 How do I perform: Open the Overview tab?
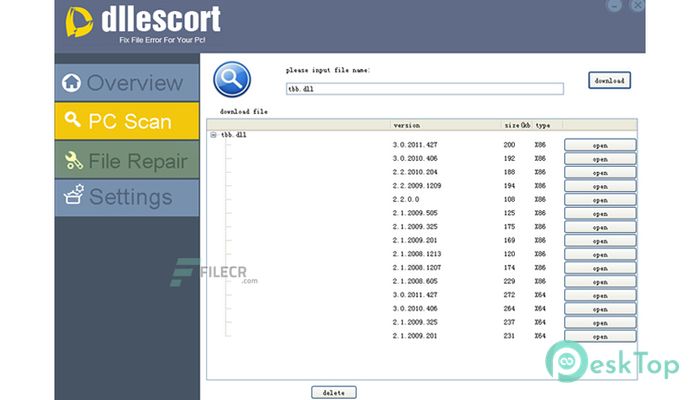(x=127, y=83)
